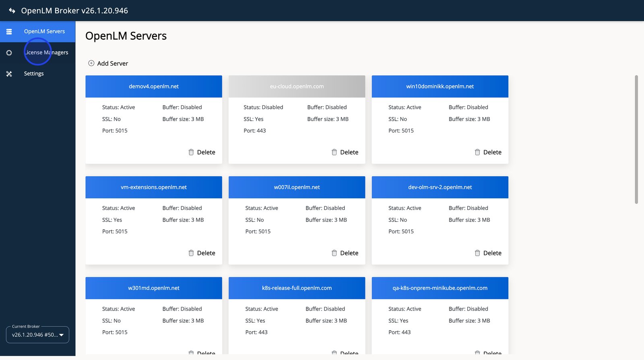This screenshot has height=360, width=644.
Task: Click "Status: Active" on demov4.openlm.net card
Action: point(118,107)
